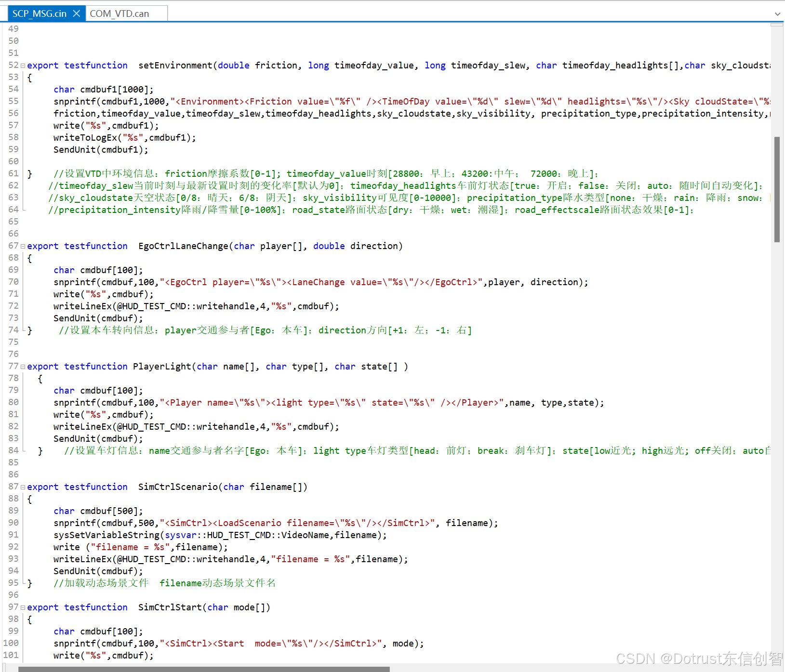Click 'char cmdbuf[500];' on line 89
Image resolution: width=785 pixels, height=672 pixels.
pyautogui.click(x=98, y=511)
